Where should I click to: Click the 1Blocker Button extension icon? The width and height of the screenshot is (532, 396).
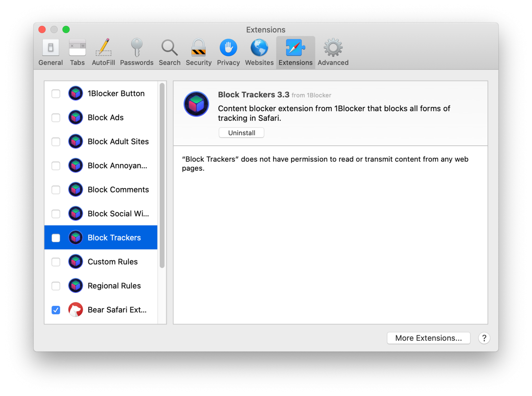pyautogui.click(x=75, y=93)
